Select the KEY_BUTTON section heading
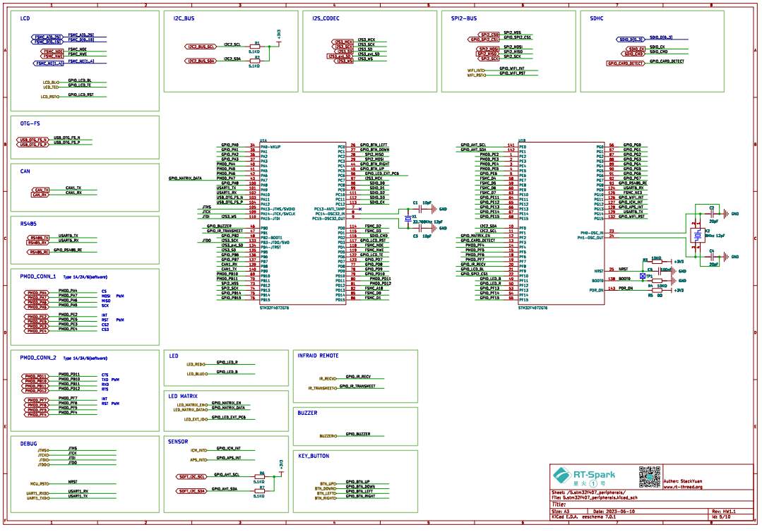 click(314, 456)
